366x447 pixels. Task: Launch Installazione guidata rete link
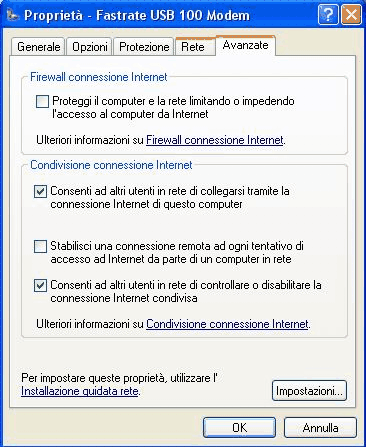coord(79,391)
